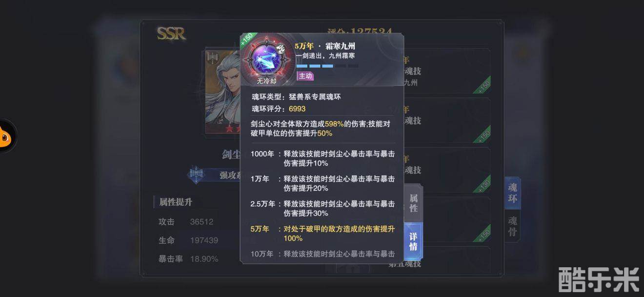Click the 强攻系 class emblem icon
The height and width of the screenshot is (297, 644).
[196, 175]
